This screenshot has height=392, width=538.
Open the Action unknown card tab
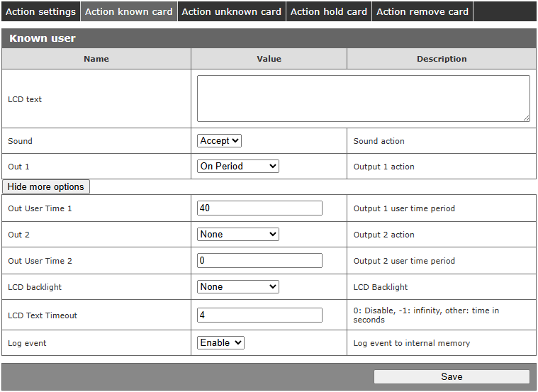[x=231, y=11]
